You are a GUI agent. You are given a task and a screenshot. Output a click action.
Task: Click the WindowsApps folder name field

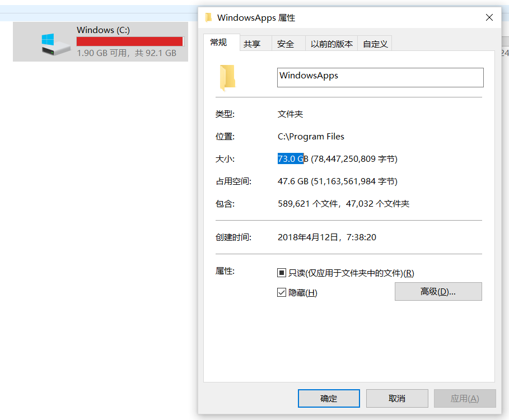click(380, 78)
